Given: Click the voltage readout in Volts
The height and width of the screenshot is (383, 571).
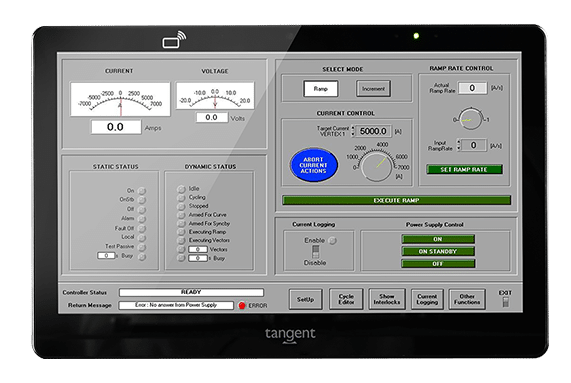Looking at the screenshot, I should [212, 117].
